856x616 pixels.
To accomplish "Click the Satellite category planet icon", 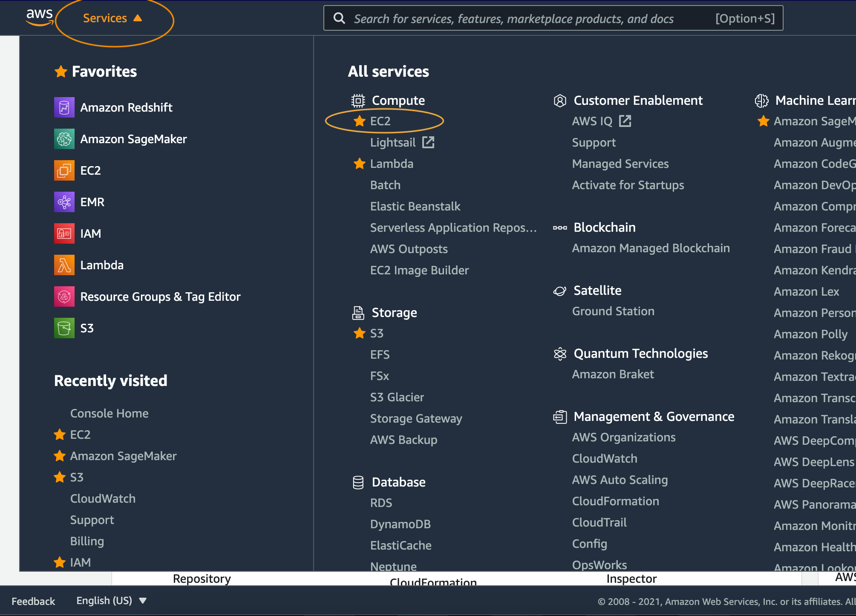I will tap(560, 291).
